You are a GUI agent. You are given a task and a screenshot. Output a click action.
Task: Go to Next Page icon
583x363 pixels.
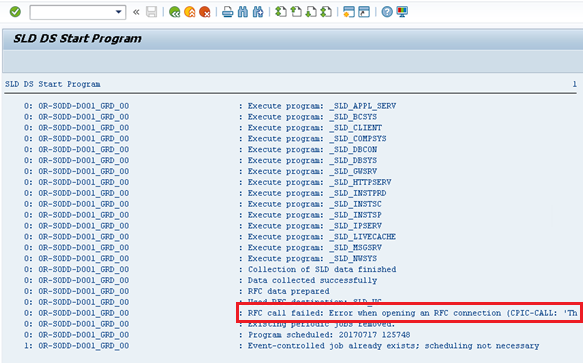click(x=311, y=12)
